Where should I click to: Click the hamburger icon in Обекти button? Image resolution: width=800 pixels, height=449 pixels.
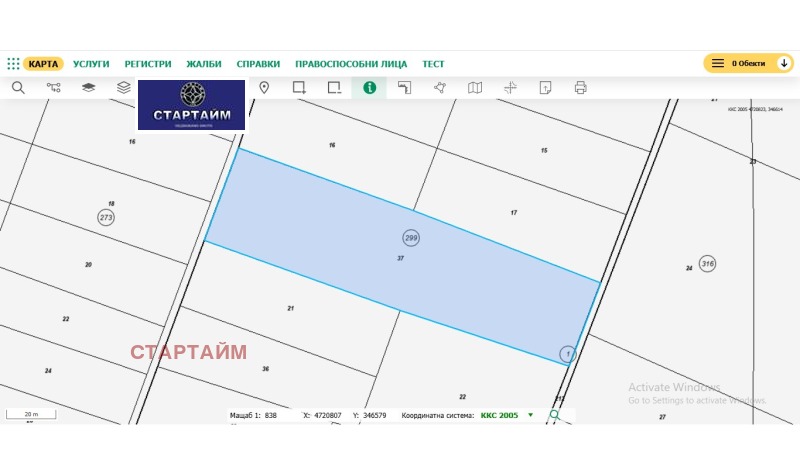click(x=718, y=63)
